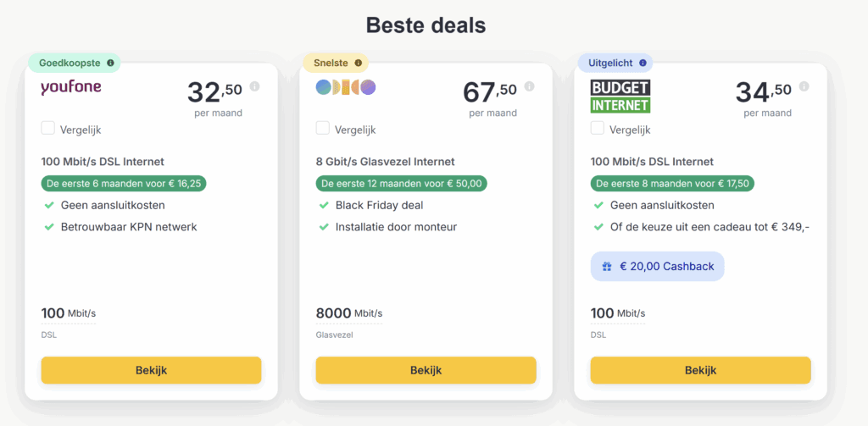Select the € 20,00 Cashback badge

point(657,266)
